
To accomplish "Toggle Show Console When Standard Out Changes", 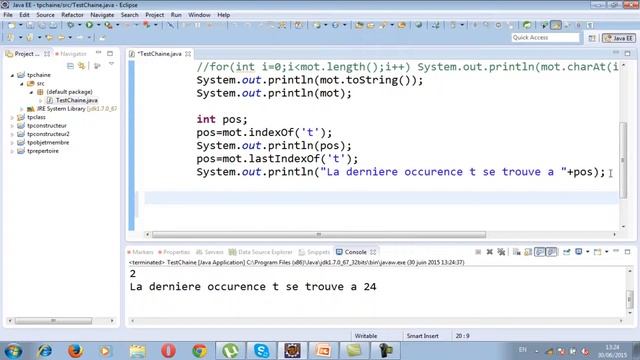I will [540, 252].
